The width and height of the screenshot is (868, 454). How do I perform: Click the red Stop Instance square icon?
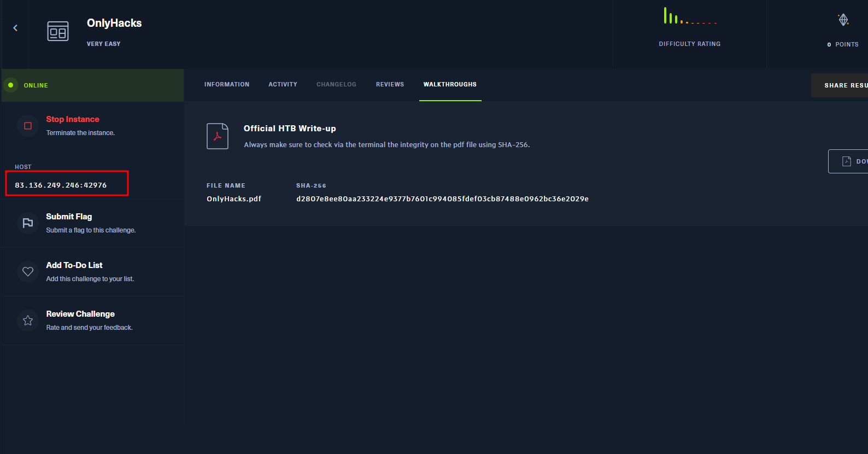click(28, 126)
